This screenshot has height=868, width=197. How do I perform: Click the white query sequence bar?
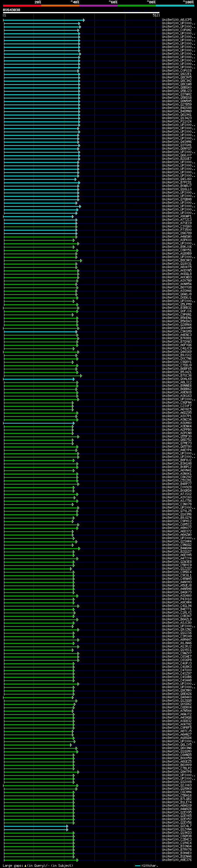click(81, 13)
